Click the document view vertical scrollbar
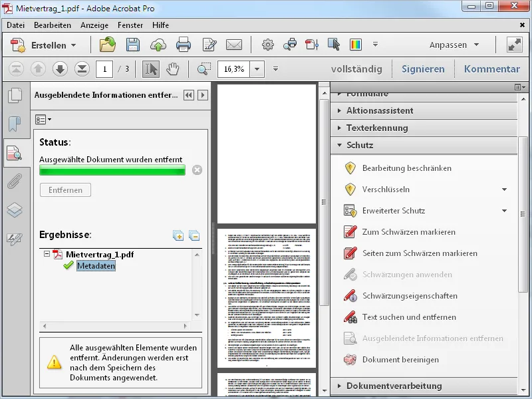This screenshot has width=532, height=399. click(x=325, y=202)
